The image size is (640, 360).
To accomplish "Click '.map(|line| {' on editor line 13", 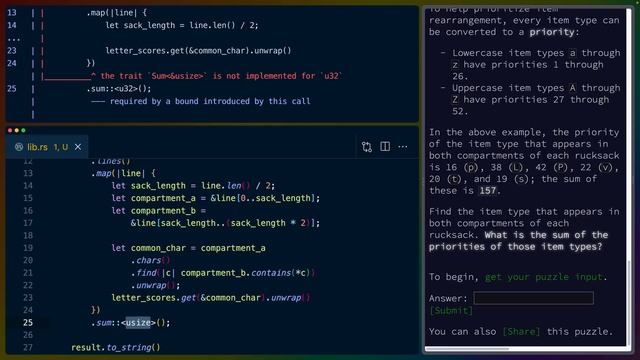I will 123,173.
